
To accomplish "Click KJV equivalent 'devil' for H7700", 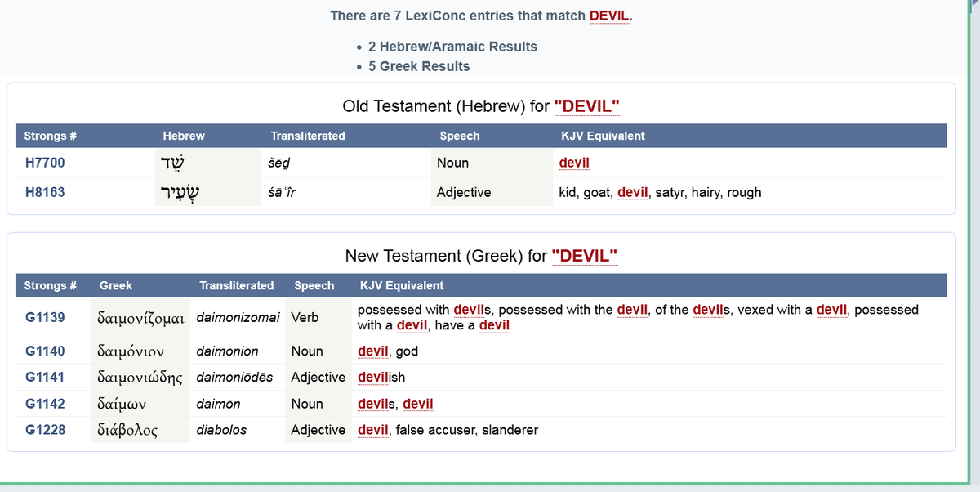I will coord(574,163).
